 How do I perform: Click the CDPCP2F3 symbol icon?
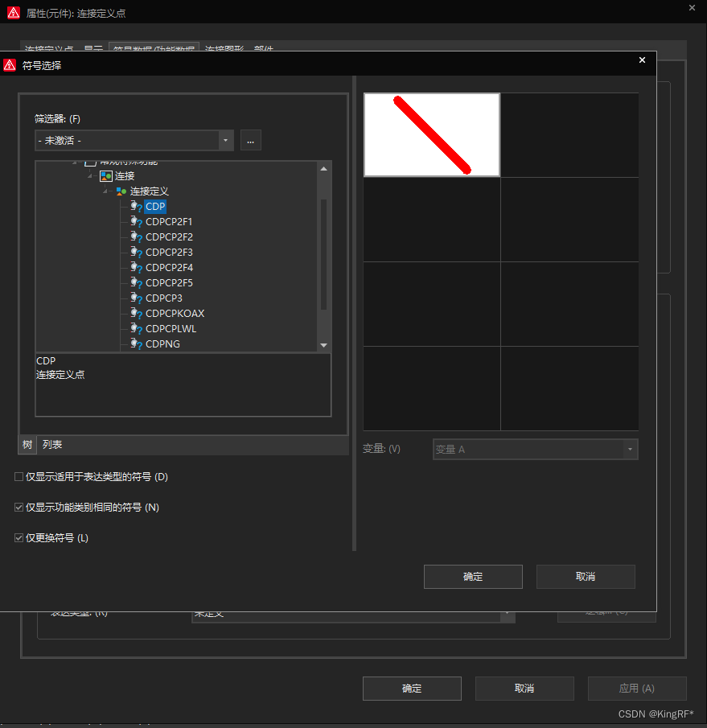[136, 252]
